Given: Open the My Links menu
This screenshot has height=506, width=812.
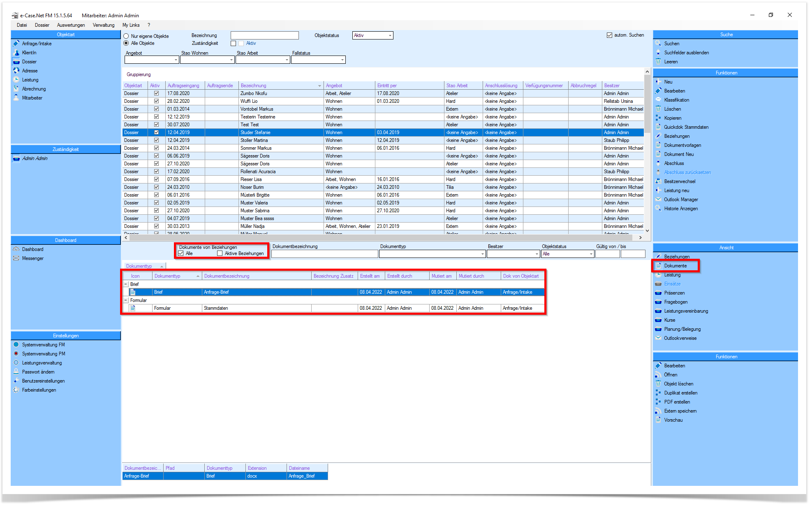Looking at the screenshot, I should 131,25.
